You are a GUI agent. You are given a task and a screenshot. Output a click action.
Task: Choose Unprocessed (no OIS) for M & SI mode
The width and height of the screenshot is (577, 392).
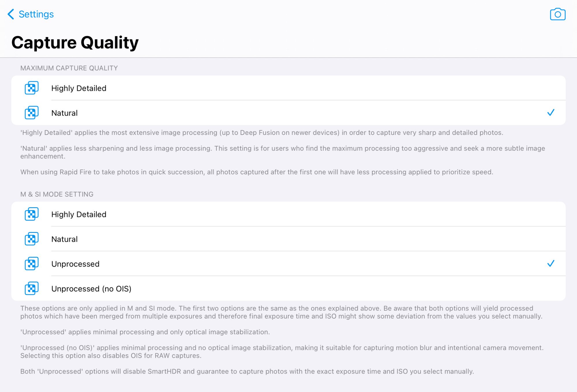pyautogui.click(x=288, y=289)
